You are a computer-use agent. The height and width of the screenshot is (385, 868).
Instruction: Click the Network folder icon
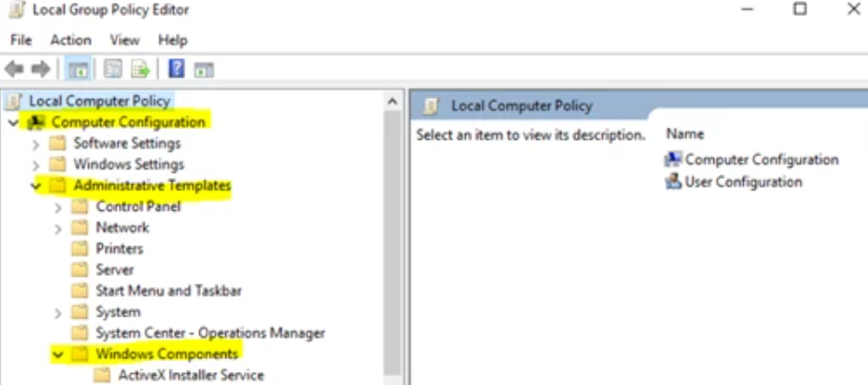(x=80, y=228)
